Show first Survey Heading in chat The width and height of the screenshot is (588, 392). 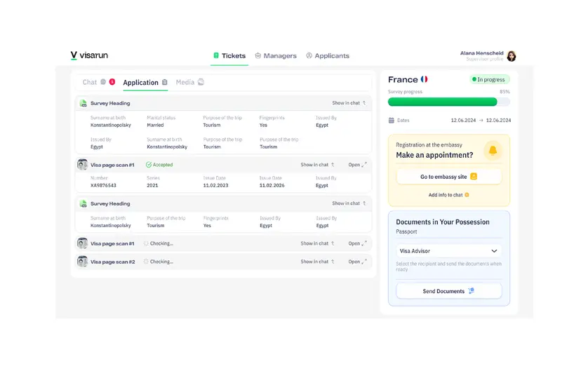349,102
